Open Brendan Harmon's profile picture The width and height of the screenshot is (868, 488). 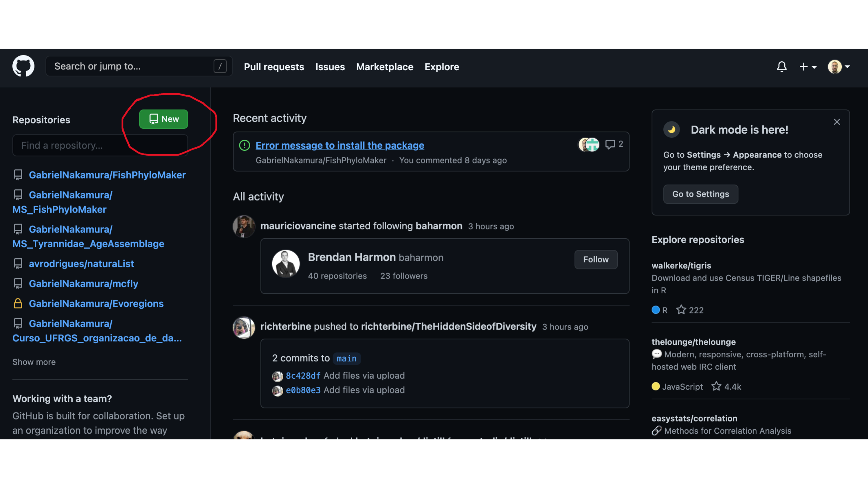[x=286, y=264]
